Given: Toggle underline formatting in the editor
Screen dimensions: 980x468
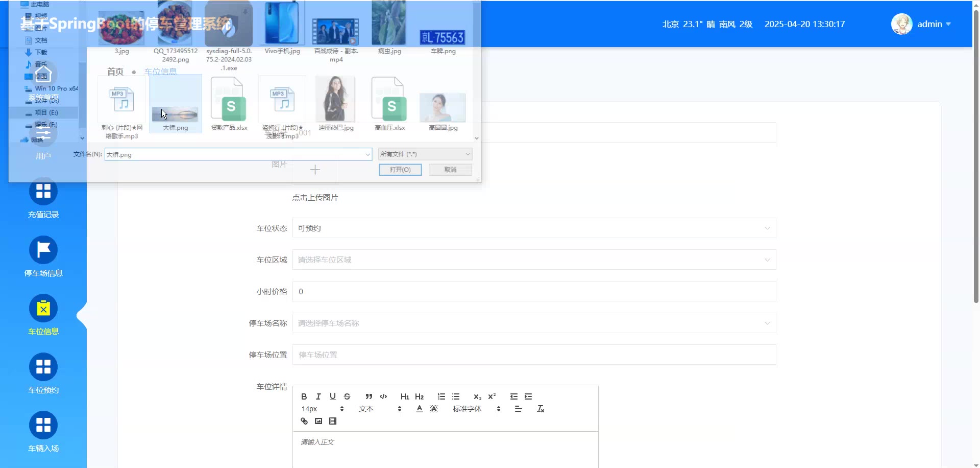Looking at the screenshot, I should click(x=332, y=396).
